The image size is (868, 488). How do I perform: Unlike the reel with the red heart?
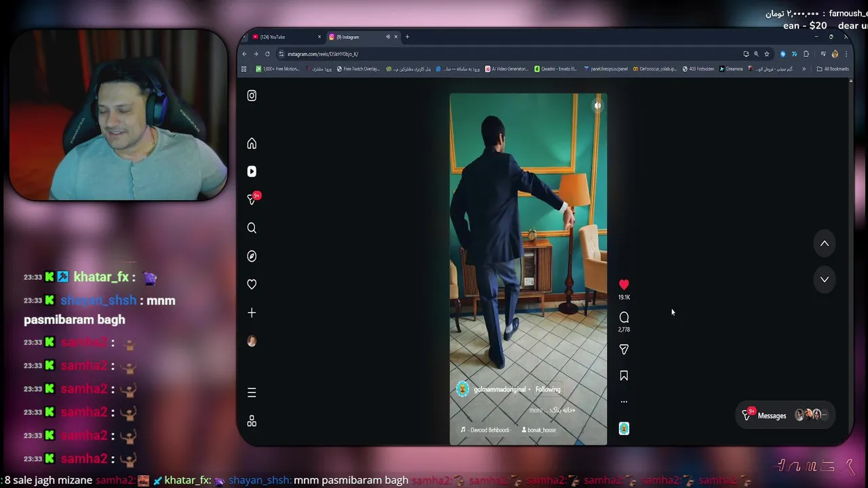(x=624, y=285)
